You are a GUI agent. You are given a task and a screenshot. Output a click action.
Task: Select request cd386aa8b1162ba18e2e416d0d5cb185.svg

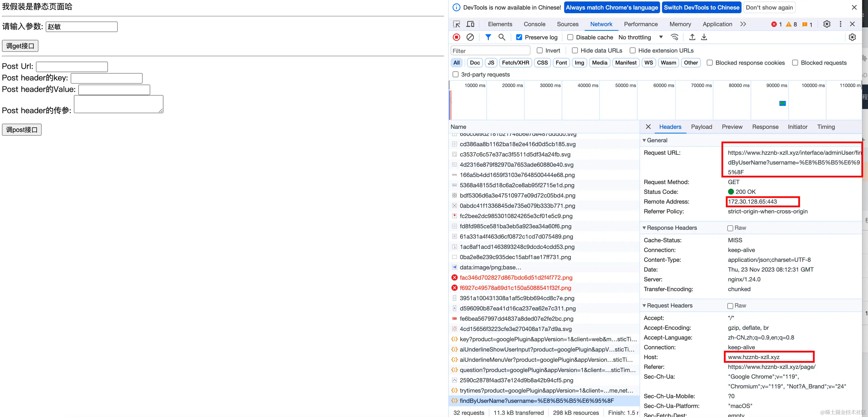[x=544, y=144]
